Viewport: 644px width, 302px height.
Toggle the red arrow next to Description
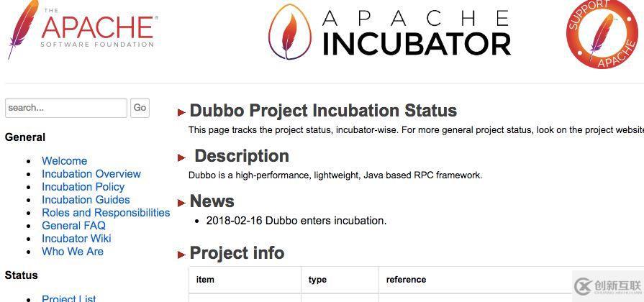click(x=181, y=157)
